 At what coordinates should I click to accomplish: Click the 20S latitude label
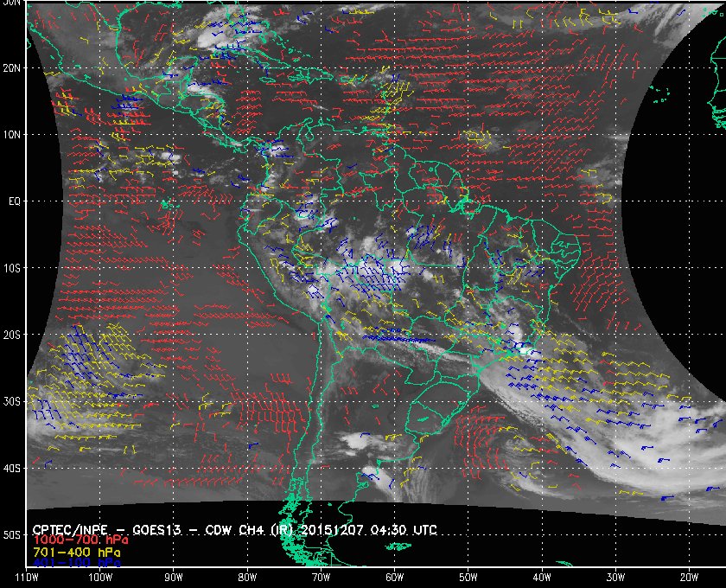11,335
